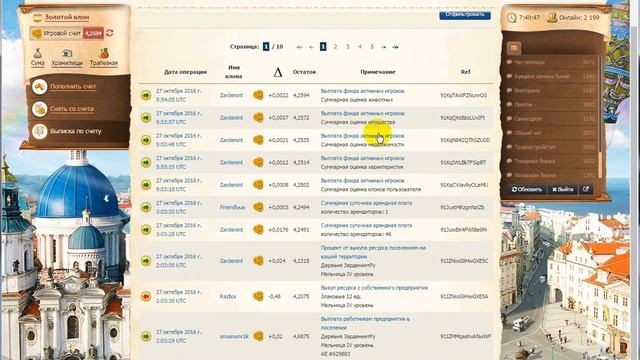Viewport: 640px width, 360px height.
Task: Go to the first page arrow
Action: point(299,47)
